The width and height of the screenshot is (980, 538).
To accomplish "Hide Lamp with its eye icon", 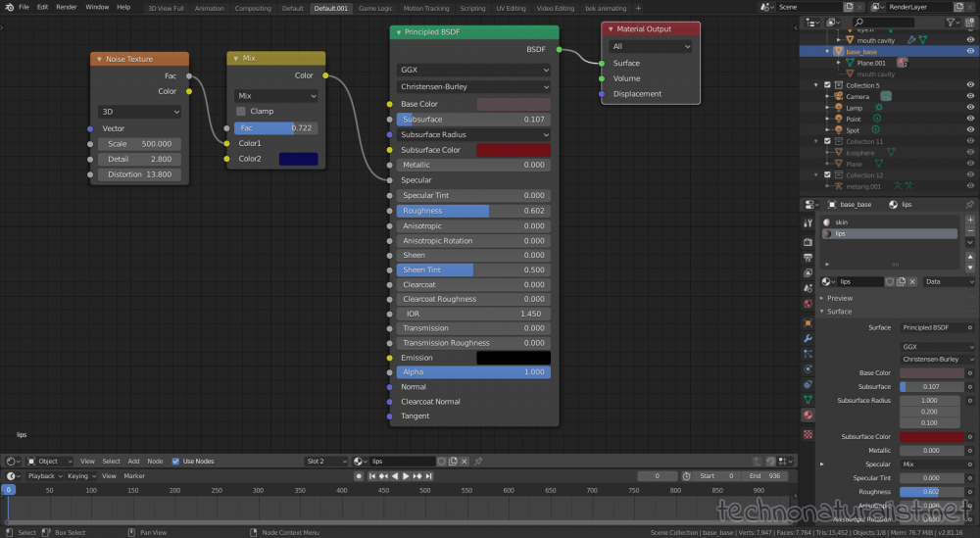I will click(x=970, y=108).
